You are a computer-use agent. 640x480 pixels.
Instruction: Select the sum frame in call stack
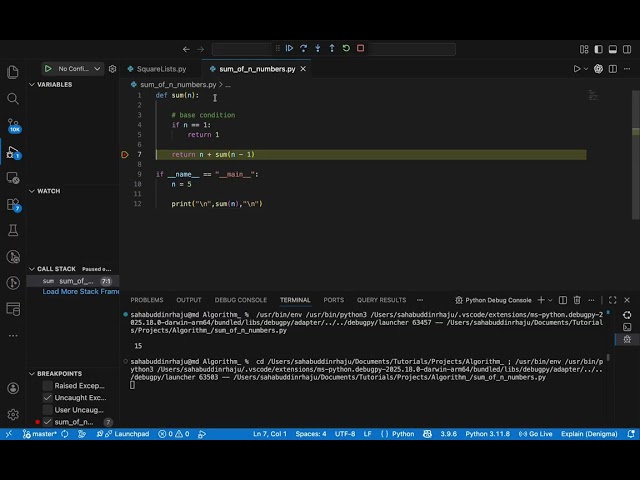point(73,281)
